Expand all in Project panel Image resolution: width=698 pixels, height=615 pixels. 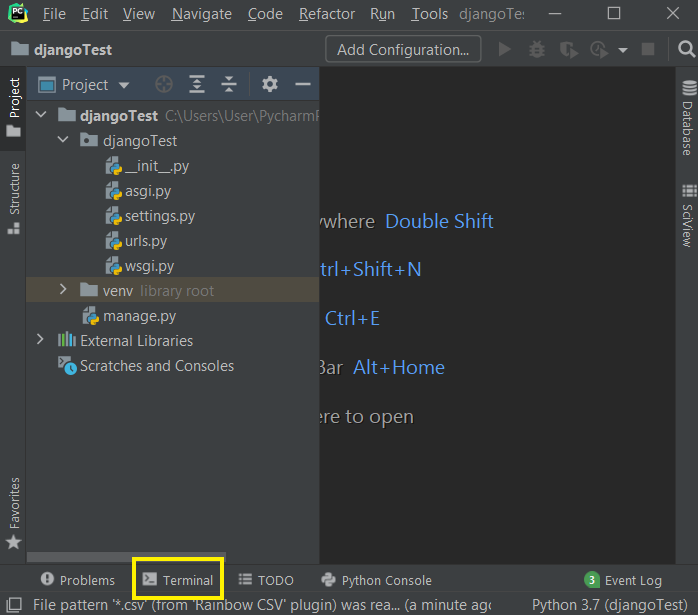[x=197, y=84]
